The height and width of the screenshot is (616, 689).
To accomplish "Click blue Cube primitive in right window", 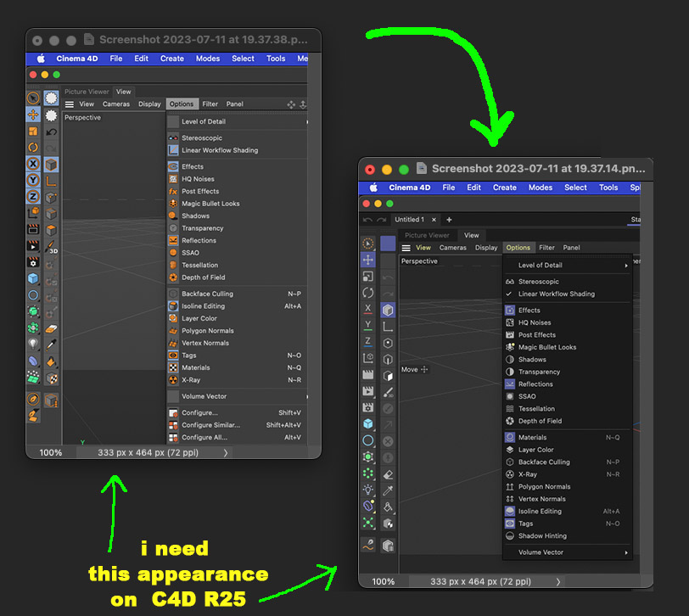I will point(367,423).
